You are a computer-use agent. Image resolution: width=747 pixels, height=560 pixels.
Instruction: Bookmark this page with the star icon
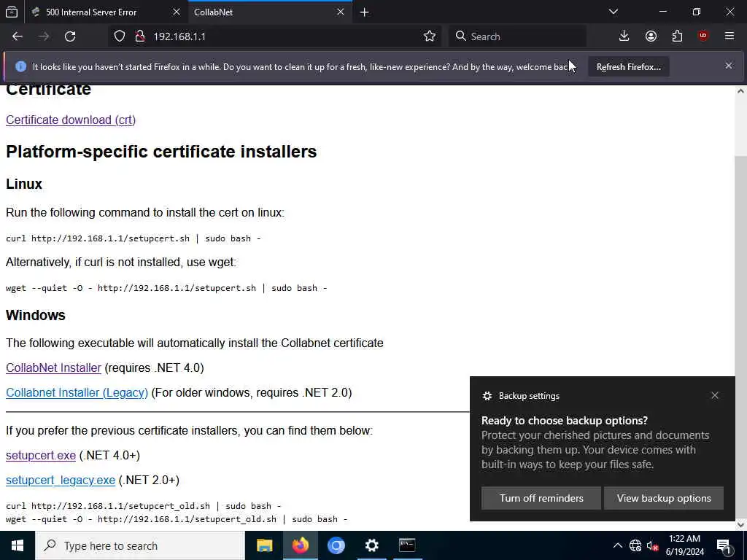click(x=429, y=36)
